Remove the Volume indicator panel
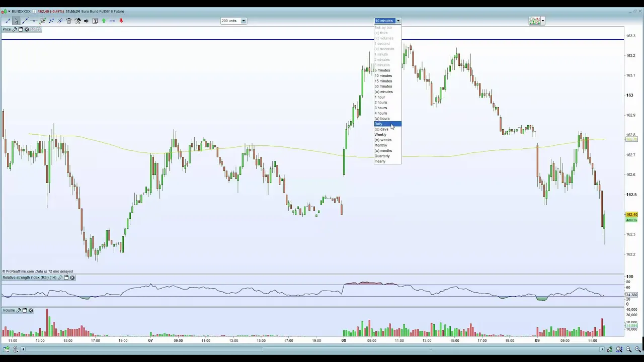The image size is (644, 362). click(x=31, y=310)
